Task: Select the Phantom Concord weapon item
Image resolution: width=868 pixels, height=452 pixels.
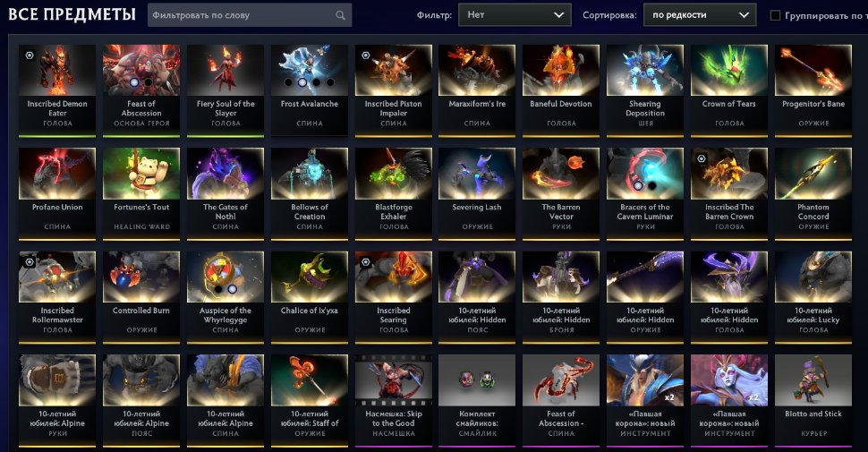Action: pos(813,193)
